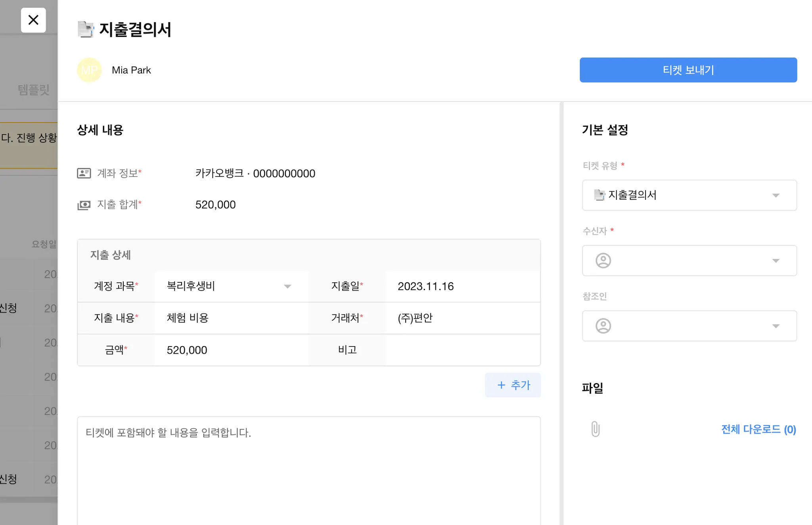Click document icon in 티켓 유형 dropdown
This screenshot has height=525, width=812.
(x=599, y=195)
